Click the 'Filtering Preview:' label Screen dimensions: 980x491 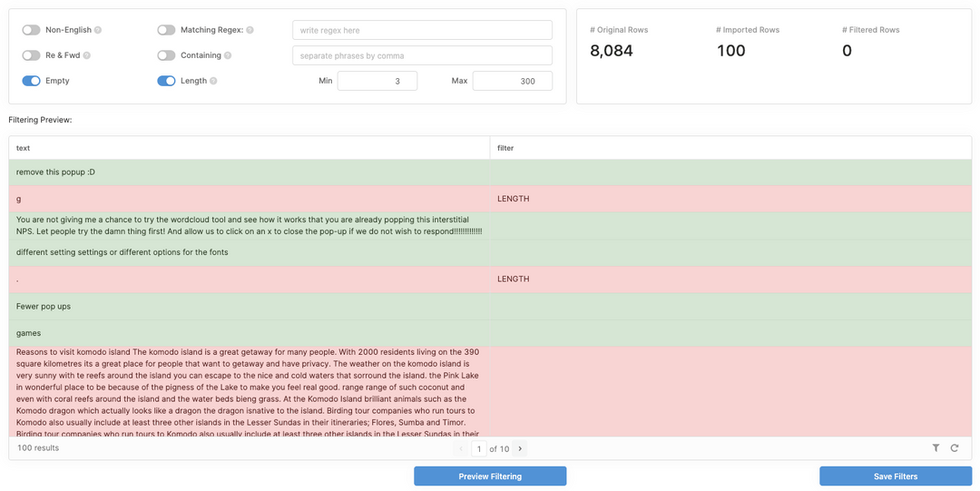(41, 120)
